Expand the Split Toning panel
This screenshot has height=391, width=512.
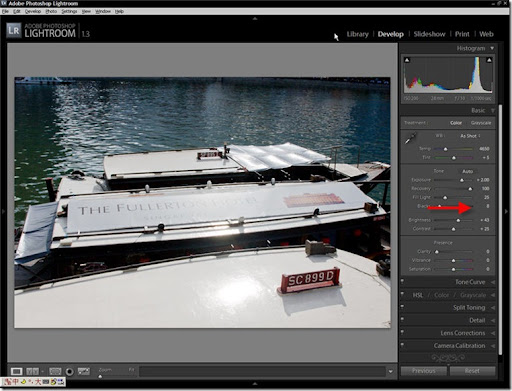[493, 308]
